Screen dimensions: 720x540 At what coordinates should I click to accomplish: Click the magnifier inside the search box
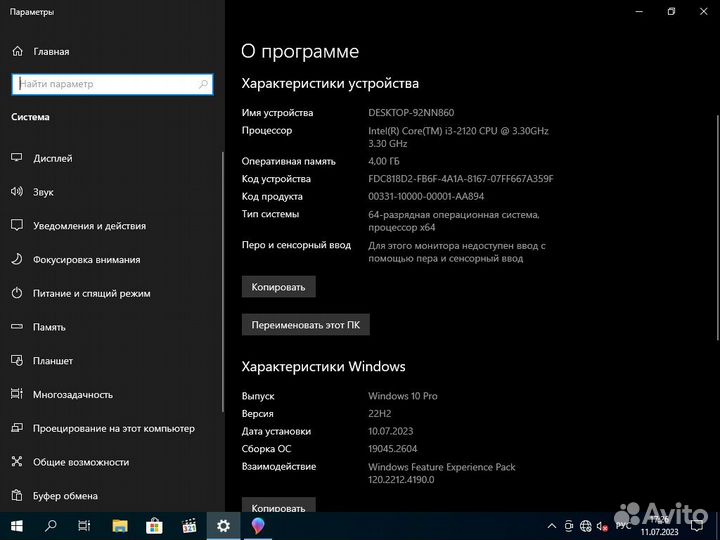203,84
